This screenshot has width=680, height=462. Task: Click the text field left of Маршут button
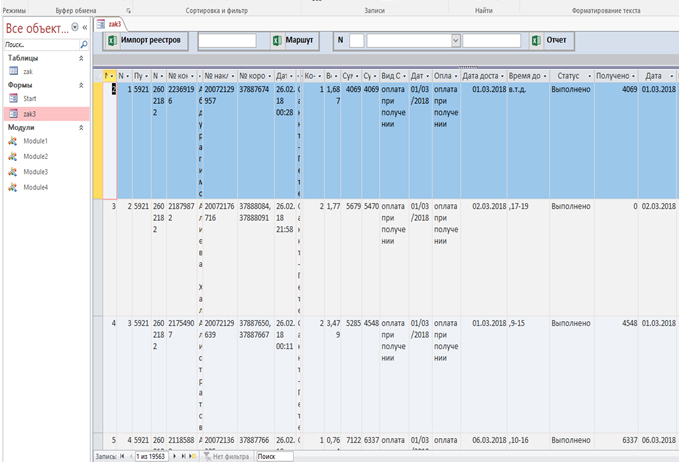(227, 41)
